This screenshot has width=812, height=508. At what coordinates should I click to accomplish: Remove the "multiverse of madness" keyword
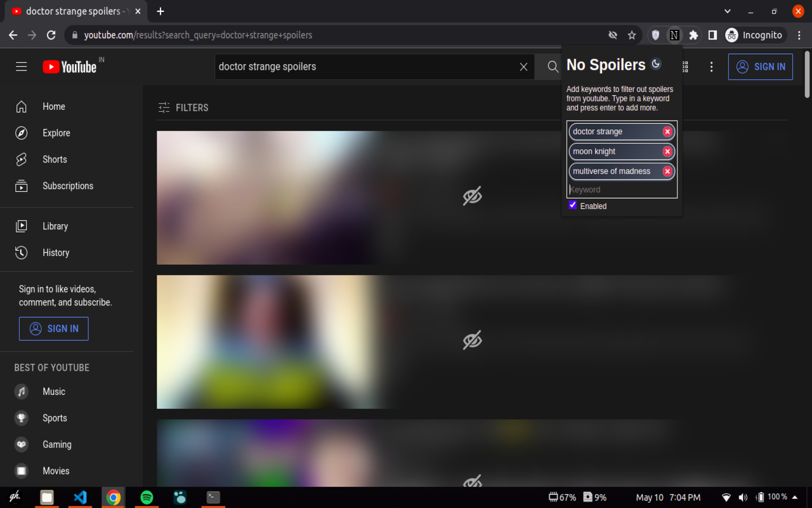coord(667,171)
